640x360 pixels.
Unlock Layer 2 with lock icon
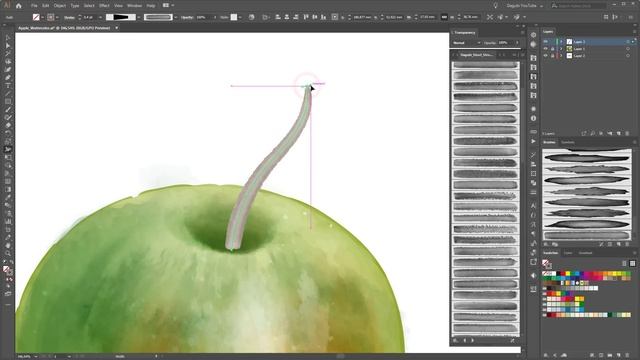(553, 56)
